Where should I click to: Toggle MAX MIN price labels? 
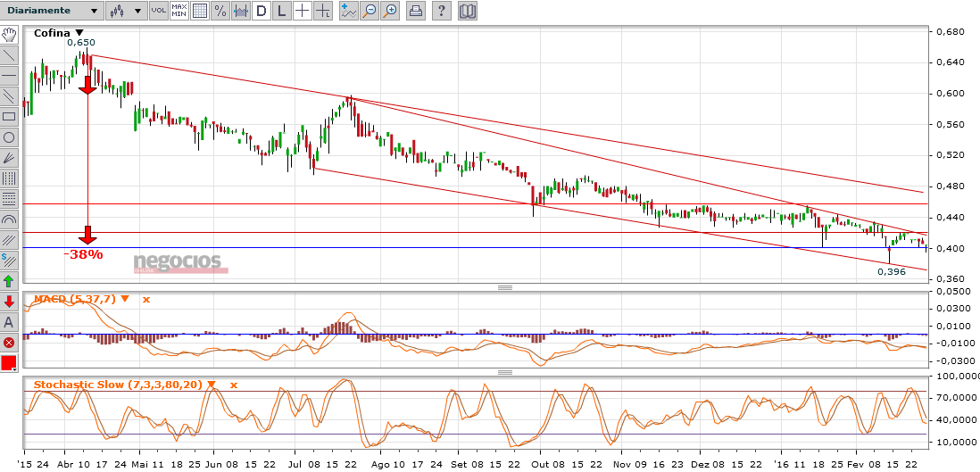(x=179, y=11)
